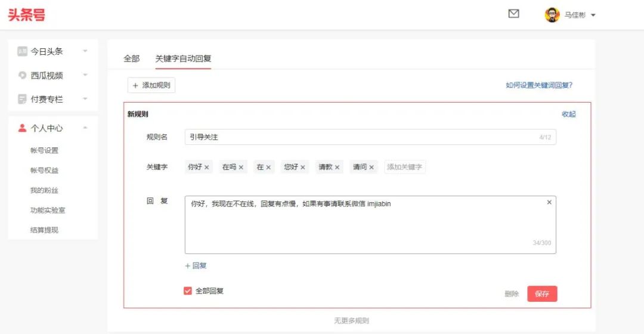
Task: Delete the 请教 keyword tag
Action: (338, 168)
